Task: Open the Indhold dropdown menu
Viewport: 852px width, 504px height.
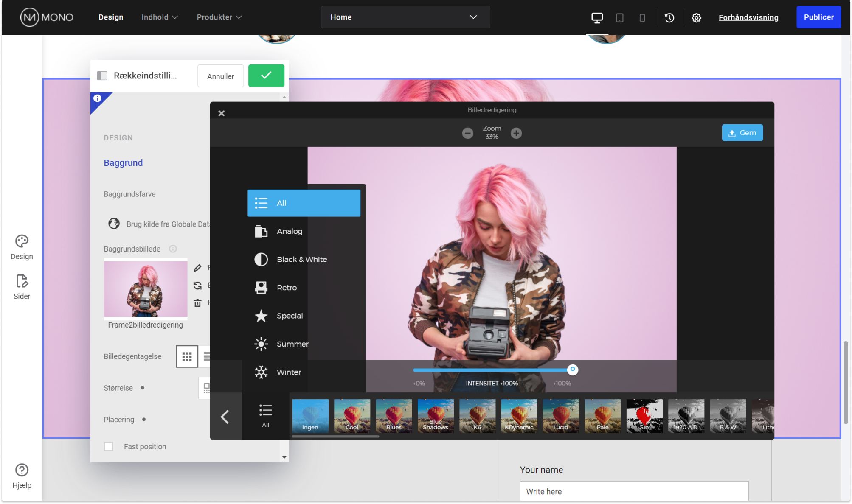Action: 159,17
